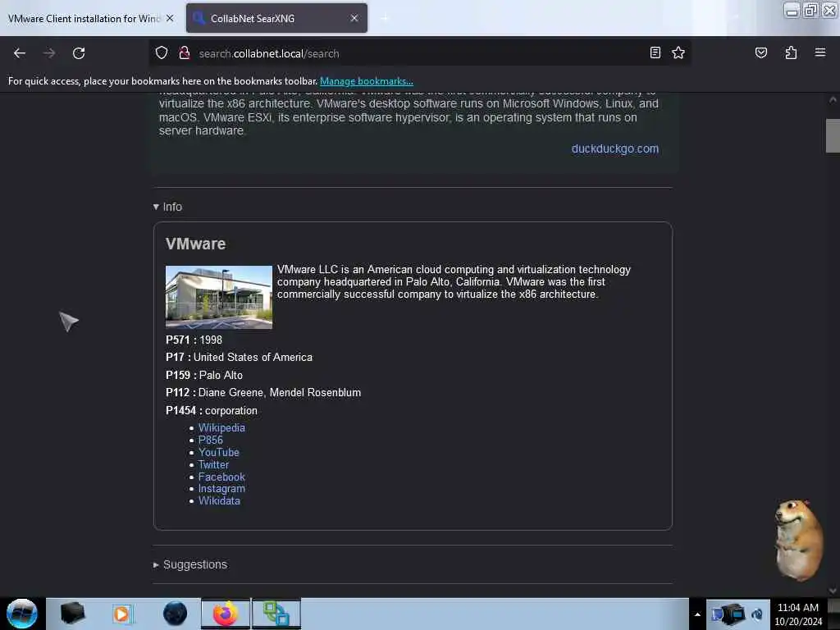
Task: Toggle reader view icon in address bar
Action: [655, 52]
